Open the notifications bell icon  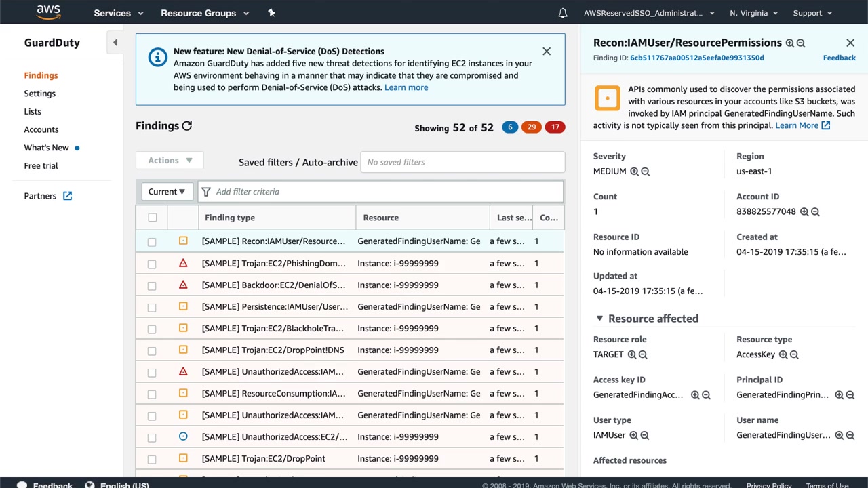563,13
